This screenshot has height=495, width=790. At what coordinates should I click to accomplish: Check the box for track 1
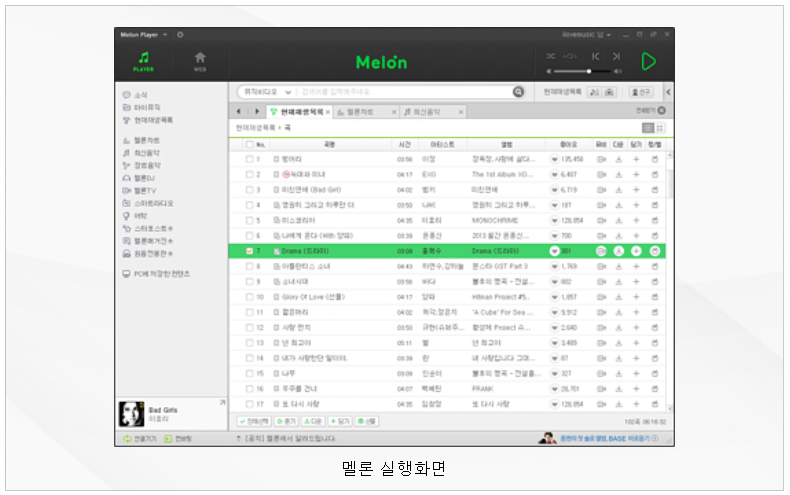(x=249, y=159)
